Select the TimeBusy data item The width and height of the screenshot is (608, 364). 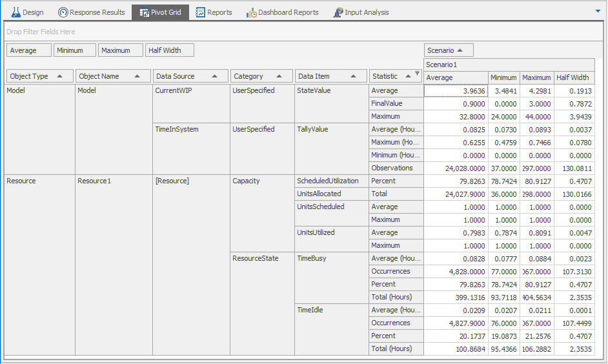[332, 278]
